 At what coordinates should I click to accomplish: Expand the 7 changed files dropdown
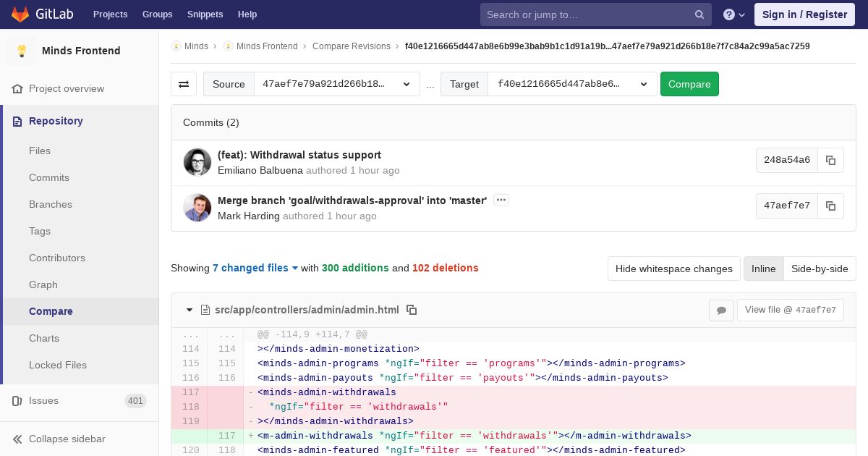[255, 268]
